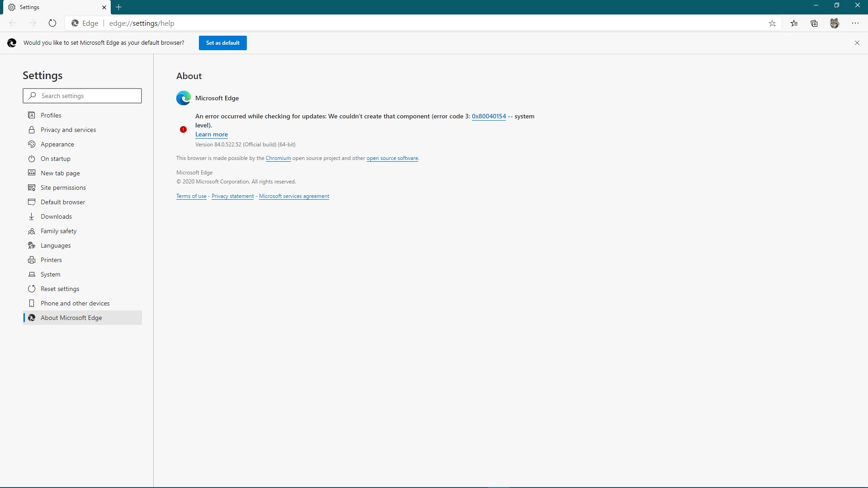Go to Privacy and services settings
Viewport: 868px width, 488px height.
click(68, 130)
